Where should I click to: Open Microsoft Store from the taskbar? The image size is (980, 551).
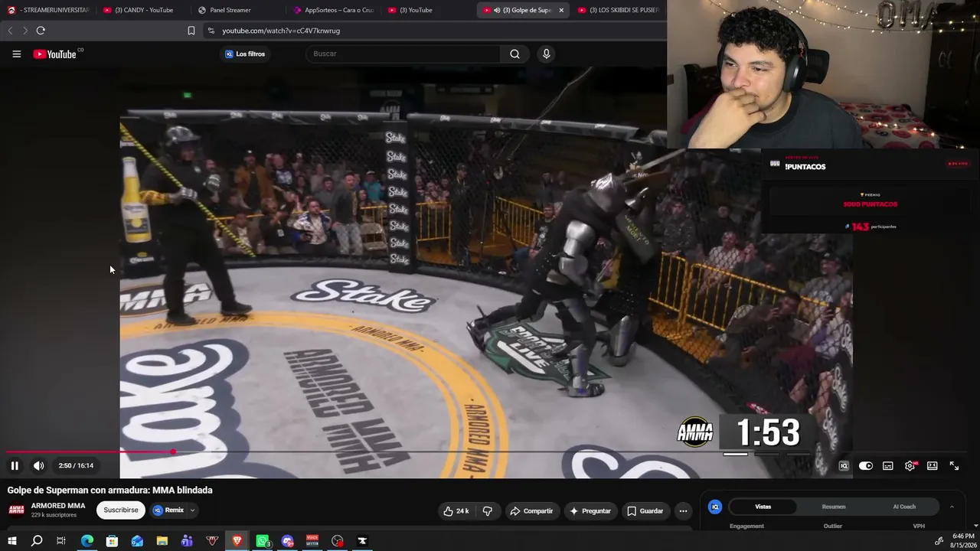tap(112, 541)
